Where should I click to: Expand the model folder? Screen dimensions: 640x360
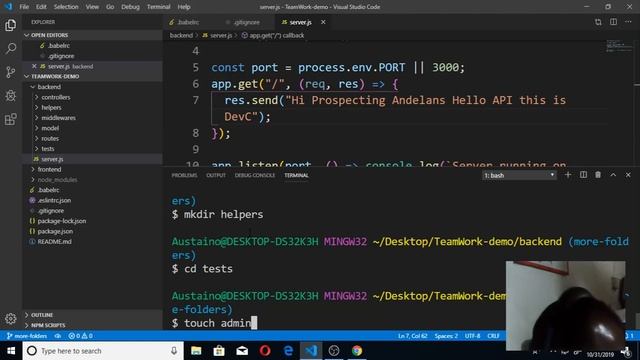coord(50,128)
